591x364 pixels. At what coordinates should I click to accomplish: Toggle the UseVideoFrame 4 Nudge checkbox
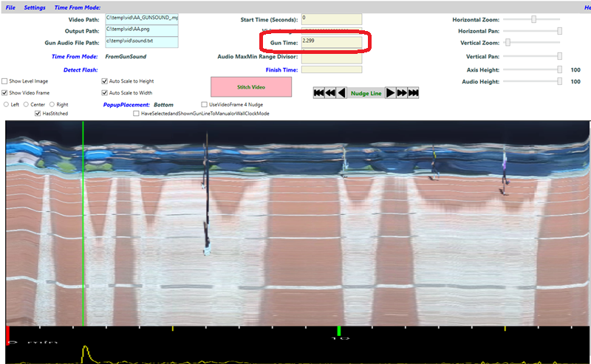point(205,105)
